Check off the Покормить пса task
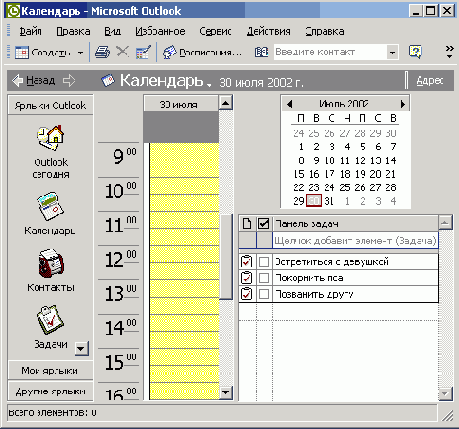 point(264,278)
